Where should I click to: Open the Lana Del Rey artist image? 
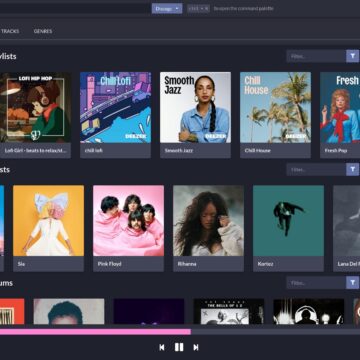(x=347, y=221)
